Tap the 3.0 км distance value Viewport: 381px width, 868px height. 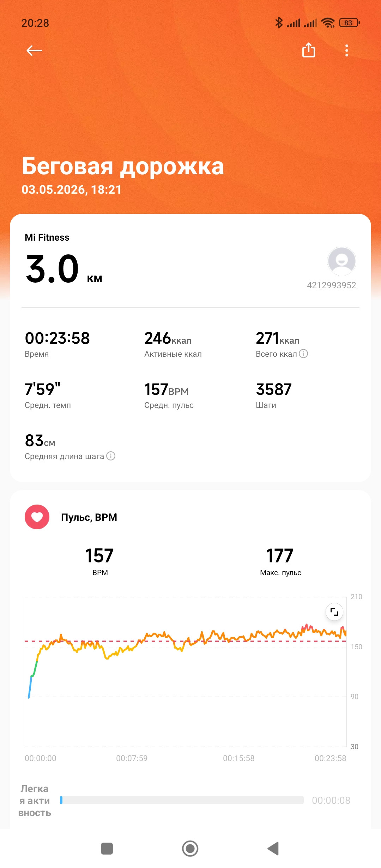pos(64,269)
